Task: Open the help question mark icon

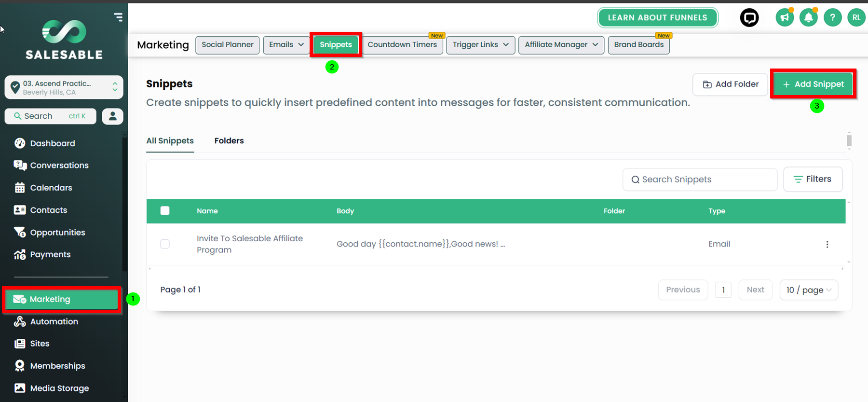Action: (832, 18)
